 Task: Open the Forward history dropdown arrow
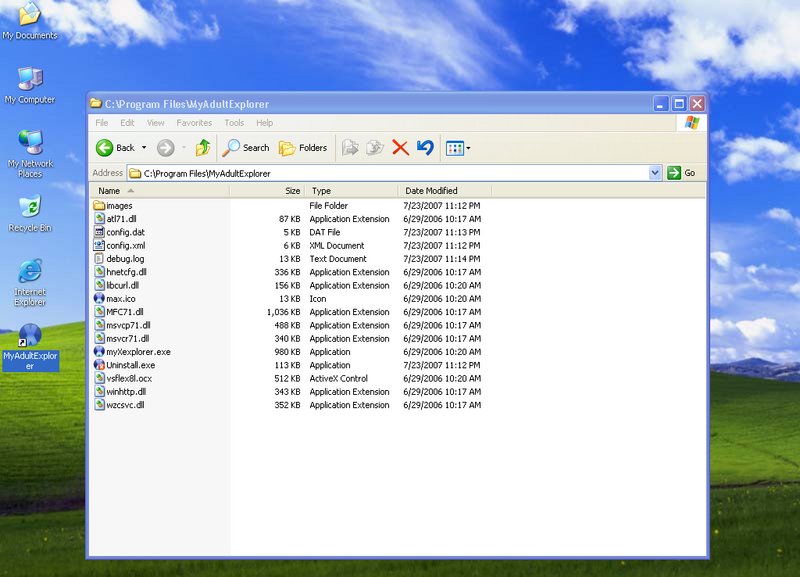coord(184,148)
